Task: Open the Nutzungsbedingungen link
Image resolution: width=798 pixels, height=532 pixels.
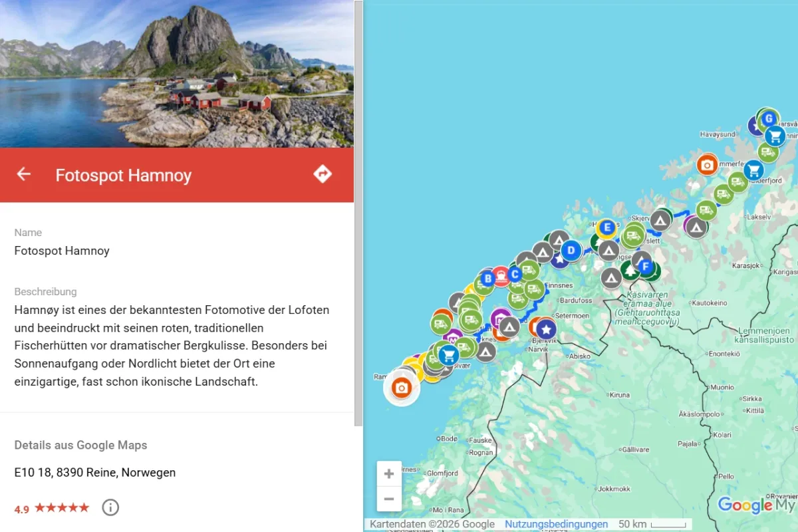Action: tap(556, 524)
